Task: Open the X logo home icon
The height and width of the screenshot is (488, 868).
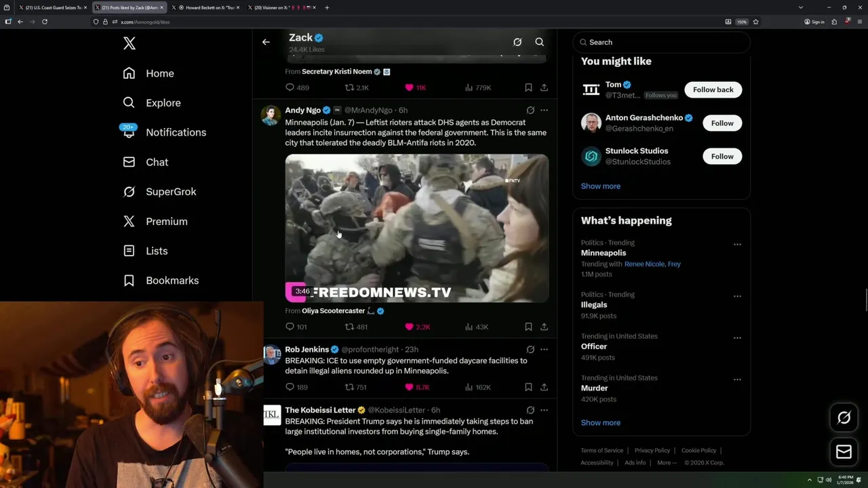Action: 130,43
